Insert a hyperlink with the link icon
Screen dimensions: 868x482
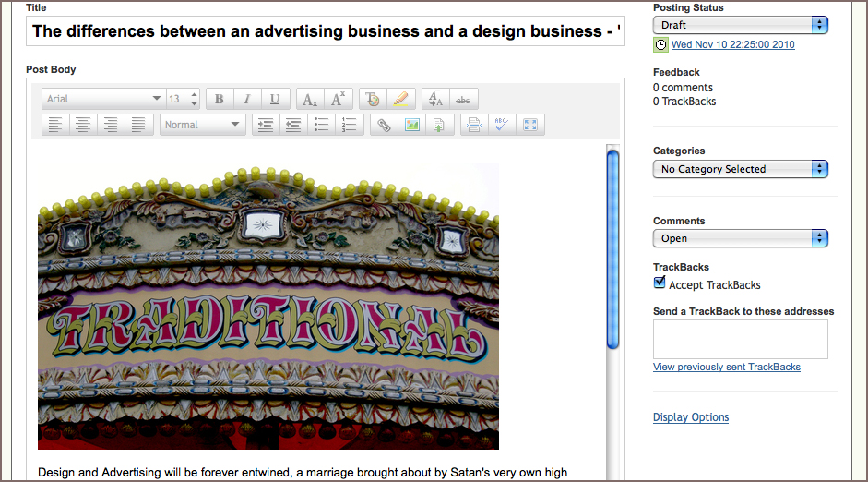coord(384,125)
